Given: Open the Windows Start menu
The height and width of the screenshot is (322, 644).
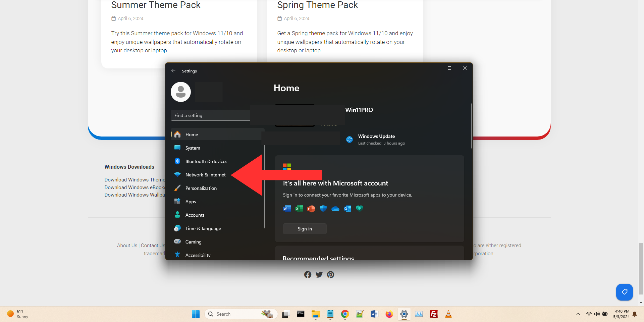Looking at the screenshot, I should pos(196,314).
